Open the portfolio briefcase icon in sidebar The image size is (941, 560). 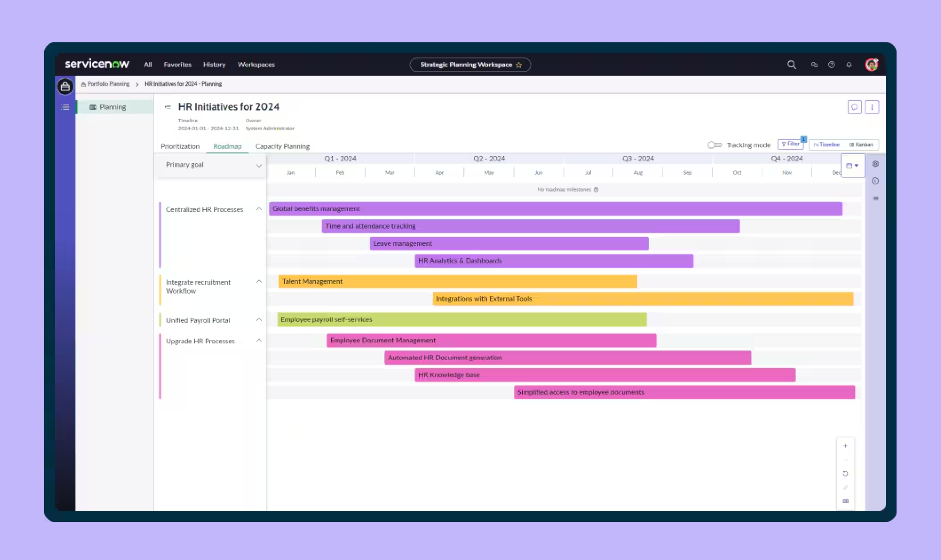coord(65,87)
